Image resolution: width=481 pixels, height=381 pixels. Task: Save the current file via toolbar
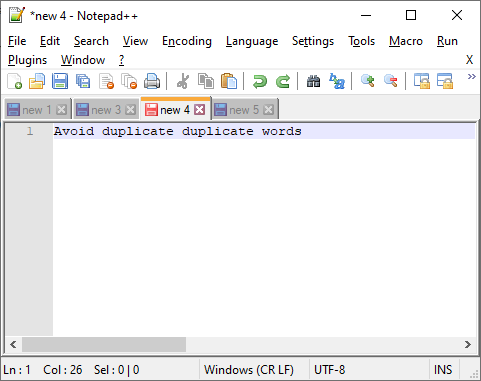[x=60, y=81]
